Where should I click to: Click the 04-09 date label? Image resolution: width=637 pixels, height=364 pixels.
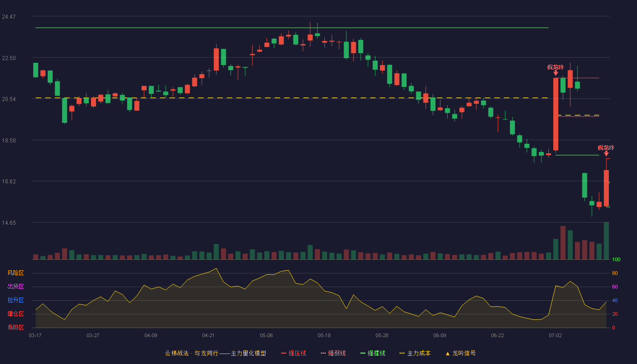click(151, 335)
